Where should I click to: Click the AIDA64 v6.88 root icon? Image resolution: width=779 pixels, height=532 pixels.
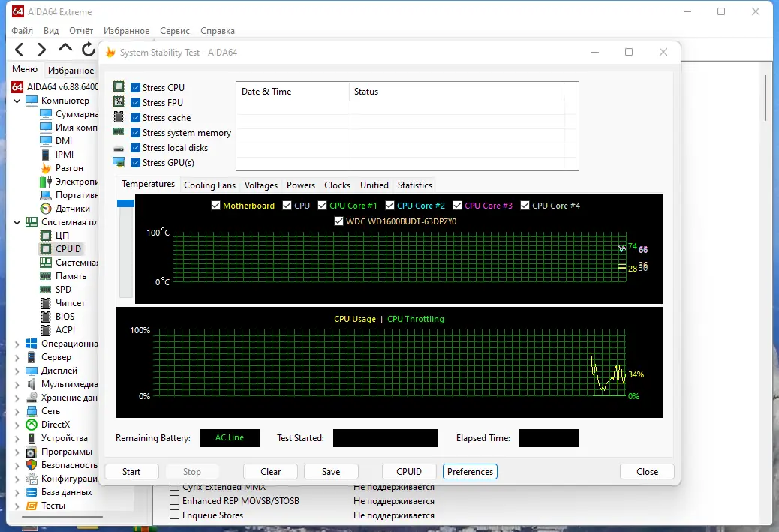point(17,87)
